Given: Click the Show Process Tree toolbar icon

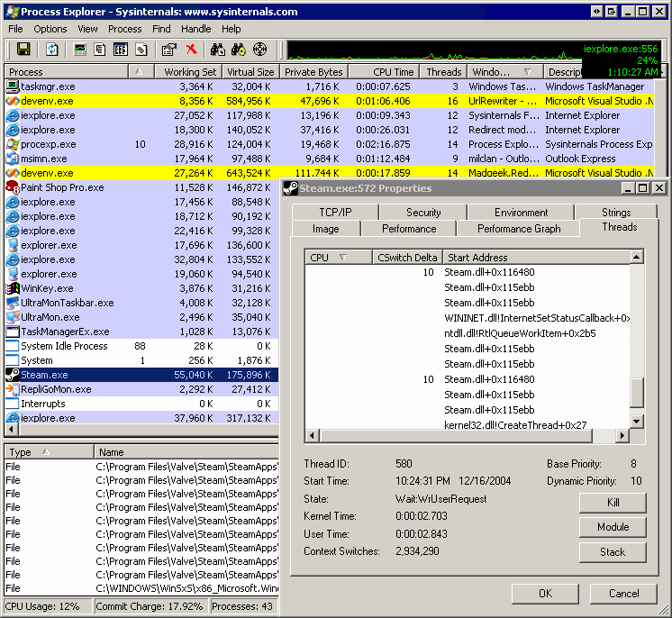Looking at the screenshot, I should tap(100, 50).
